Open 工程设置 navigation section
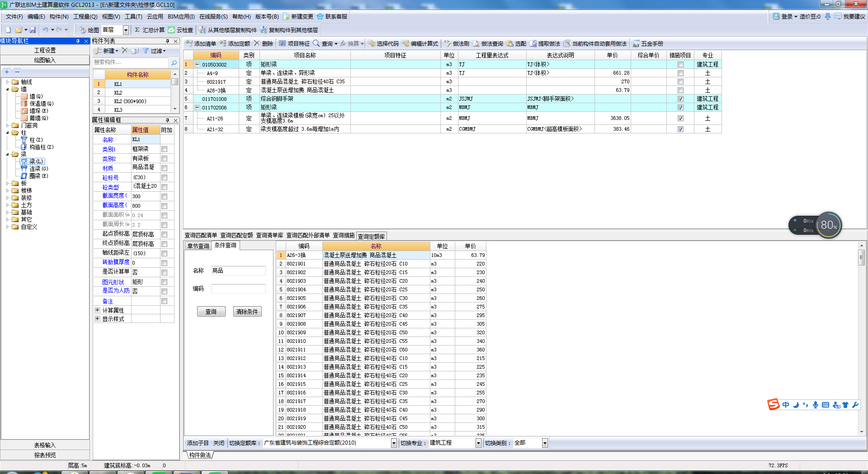Image resolution: width=868 pixels, height=474 pixels. pos(45,50)
